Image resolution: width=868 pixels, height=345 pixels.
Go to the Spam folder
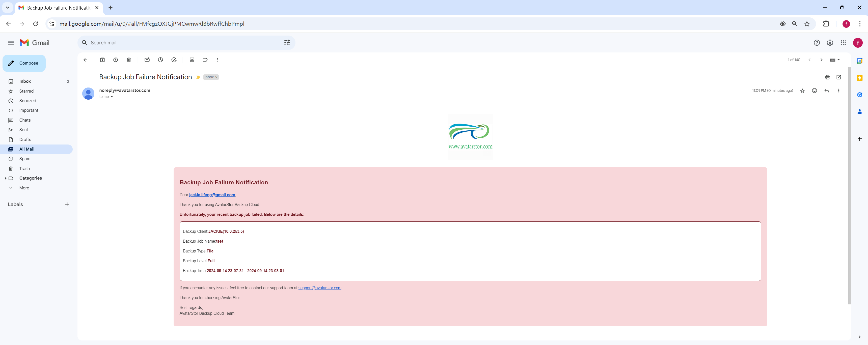24,159
